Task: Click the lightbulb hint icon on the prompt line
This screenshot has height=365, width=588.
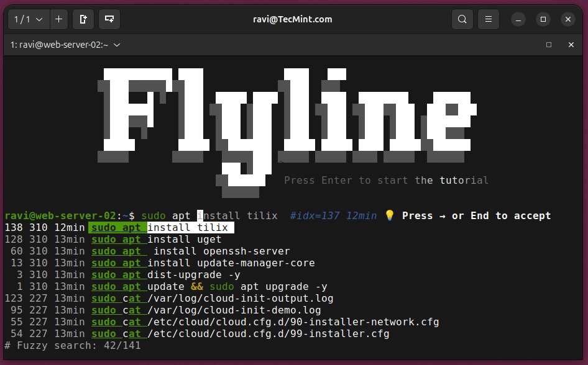Action: pyautogui.click(x=390, y=215)
